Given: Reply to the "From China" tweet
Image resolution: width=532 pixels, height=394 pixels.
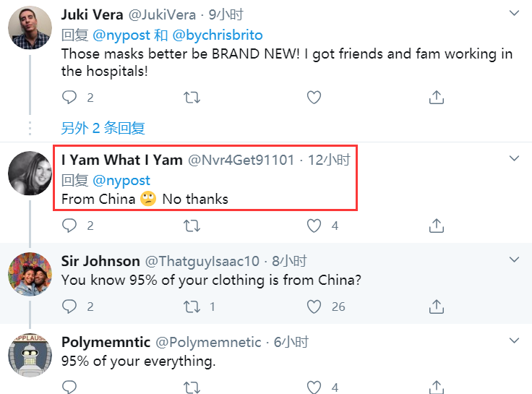Looking at the screenshot, I should pyautogui.click(x=69, y=226).
